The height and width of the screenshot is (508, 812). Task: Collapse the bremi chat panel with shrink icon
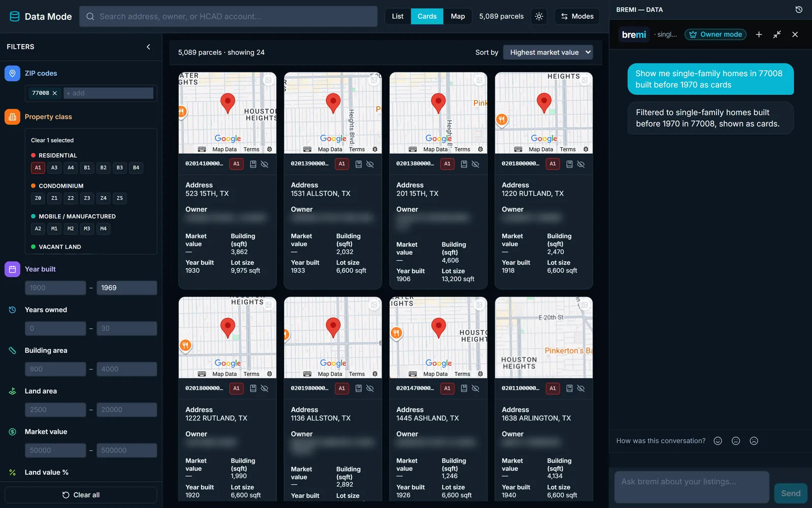click(777, 35)
